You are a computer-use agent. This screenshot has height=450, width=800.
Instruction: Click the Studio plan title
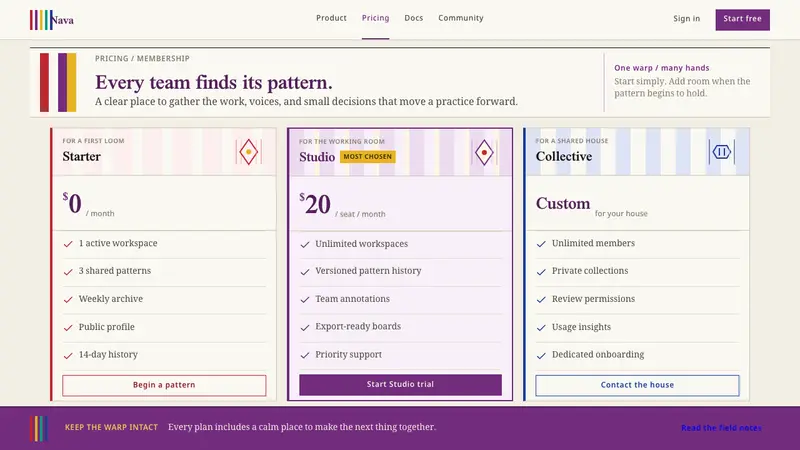317,157
